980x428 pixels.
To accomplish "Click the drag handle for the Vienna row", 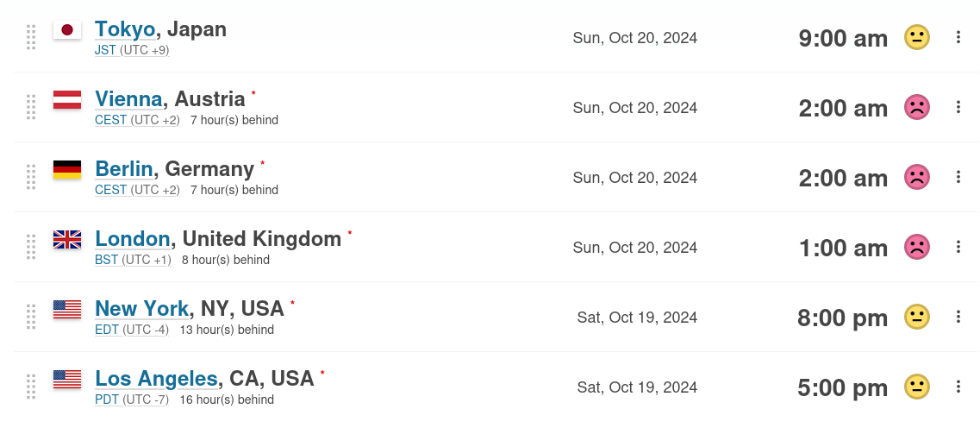I will 31,107.
